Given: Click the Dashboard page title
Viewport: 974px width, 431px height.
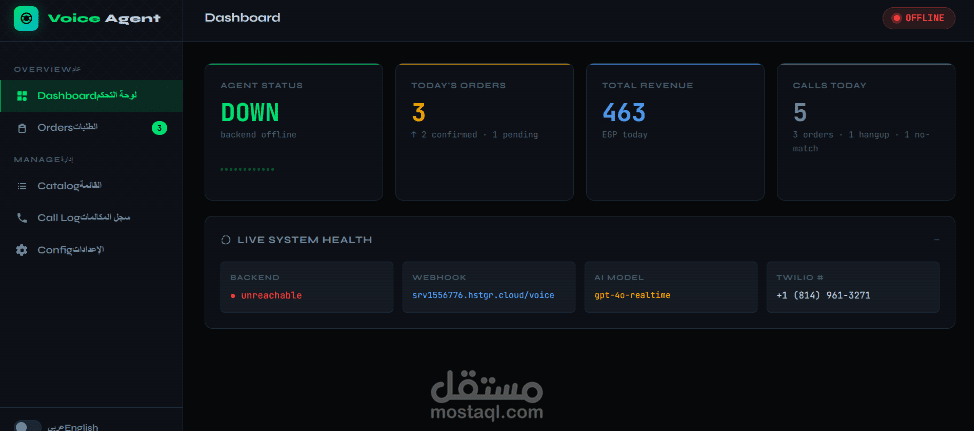Looking at the screenshot, I should tap(242, 18).
